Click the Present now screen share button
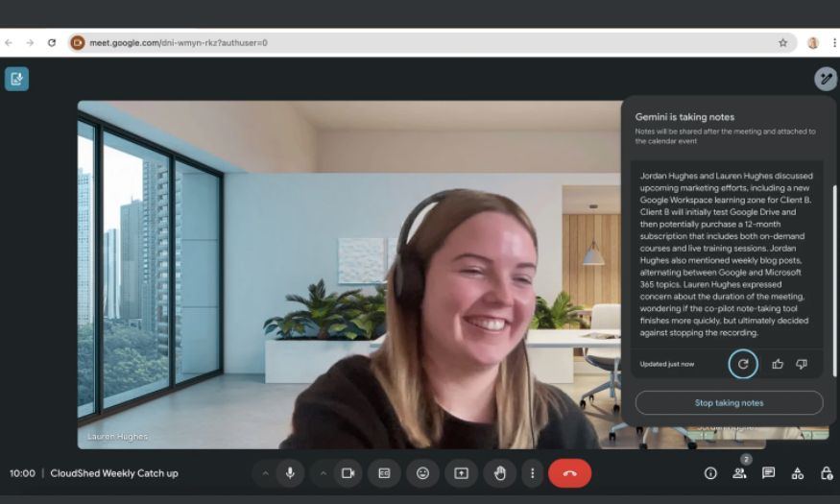Viewport: 840px width, 504px height. [461, 473]
